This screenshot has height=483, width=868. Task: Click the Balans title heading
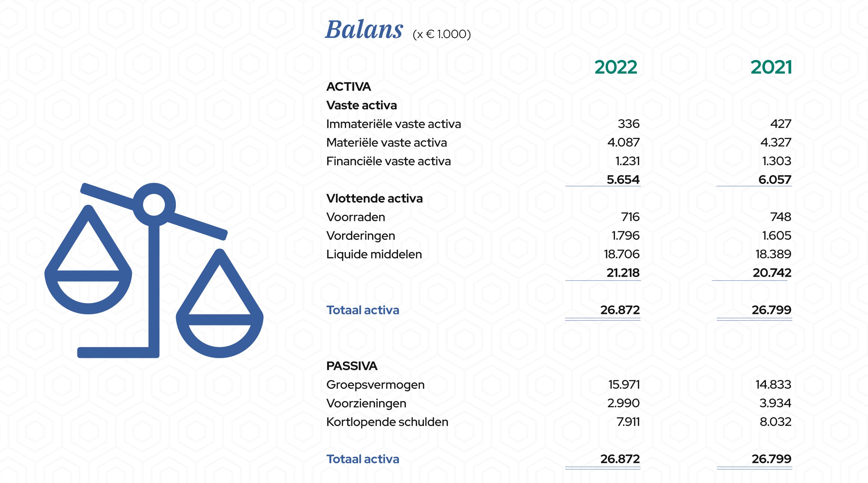tap(364, 30)
